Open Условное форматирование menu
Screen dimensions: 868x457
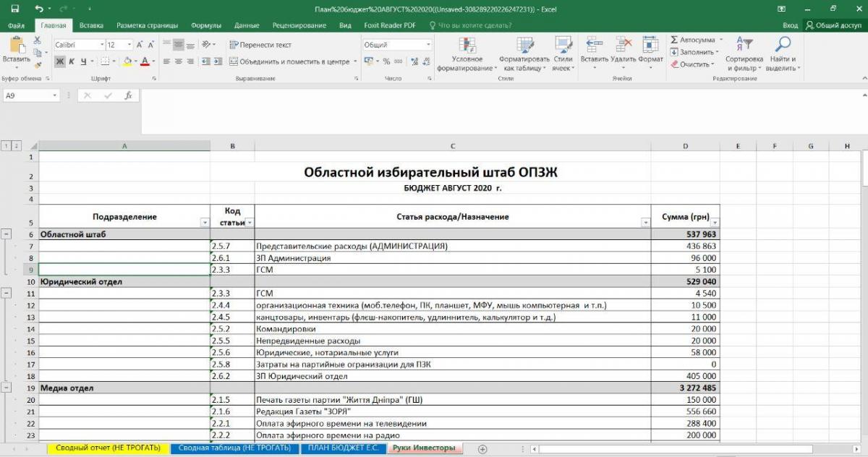[467, 54]
